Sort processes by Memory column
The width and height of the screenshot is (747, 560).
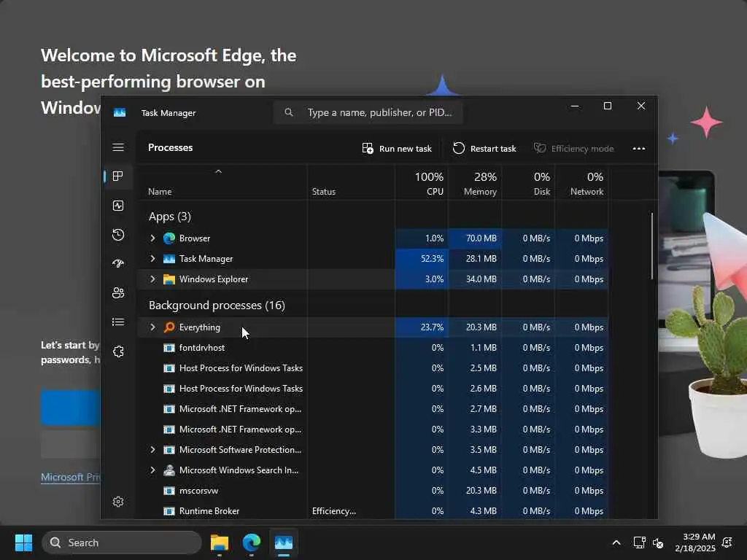point(475,183)
